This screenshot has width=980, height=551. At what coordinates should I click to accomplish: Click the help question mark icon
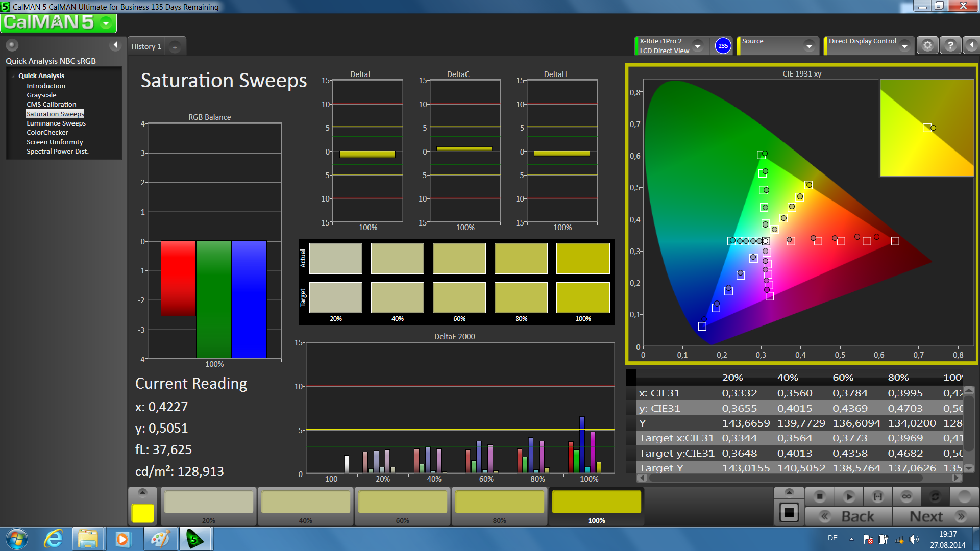[950, 46]
